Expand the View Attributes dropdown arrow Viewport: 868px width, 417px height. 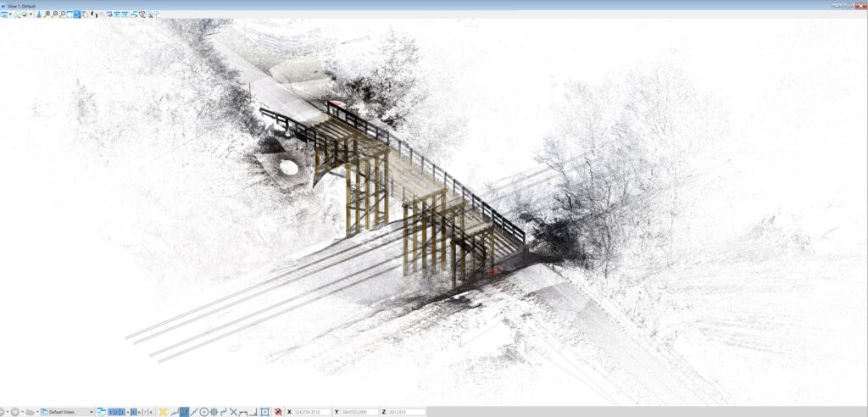(x=10, y=14)
